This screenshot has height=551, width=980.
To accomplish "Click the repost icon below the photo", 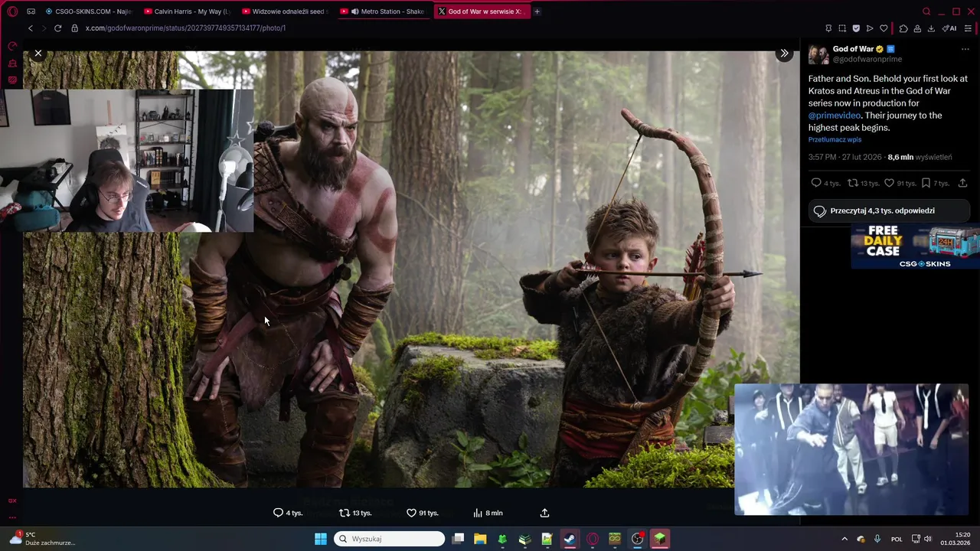I will 344,513.
